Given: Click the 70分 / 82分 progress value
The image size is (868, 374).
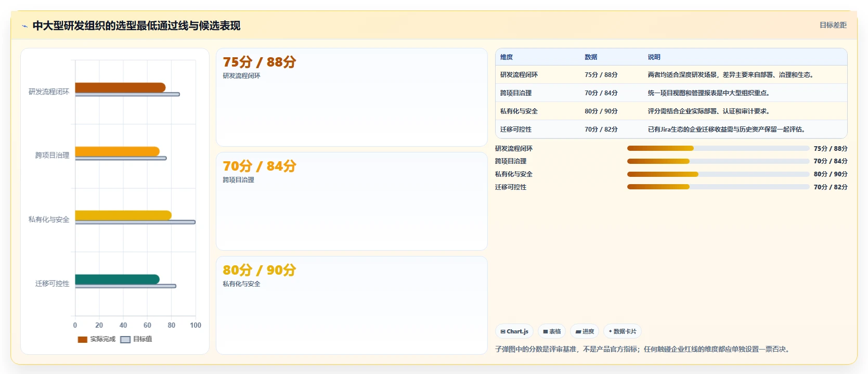Looking at the screenshot, I should tap(831, 187).
